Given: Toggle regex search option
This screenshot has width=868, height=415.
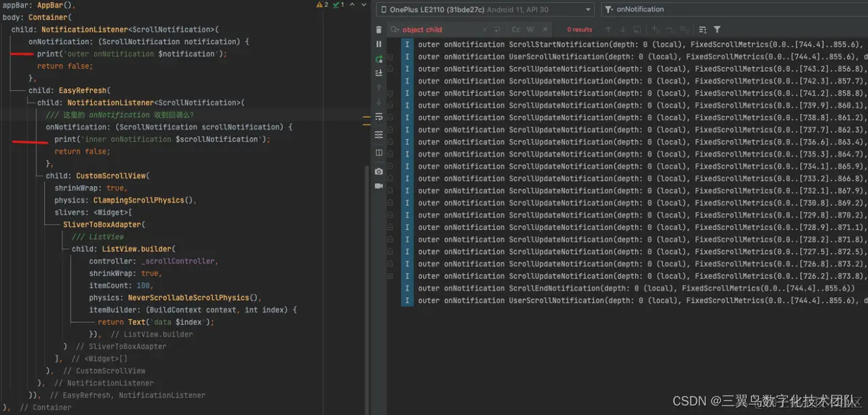Looking at the screenshot, I should click(x=543, y=30).
